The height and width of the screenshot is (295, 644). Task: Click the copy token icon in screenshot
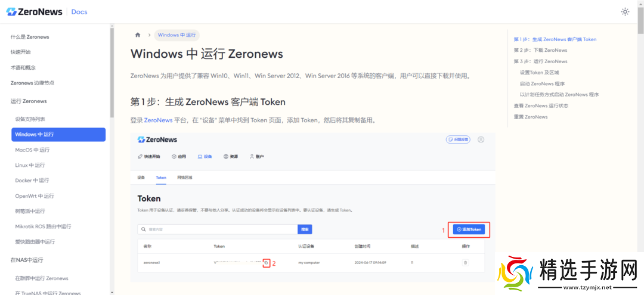(266, 262)
